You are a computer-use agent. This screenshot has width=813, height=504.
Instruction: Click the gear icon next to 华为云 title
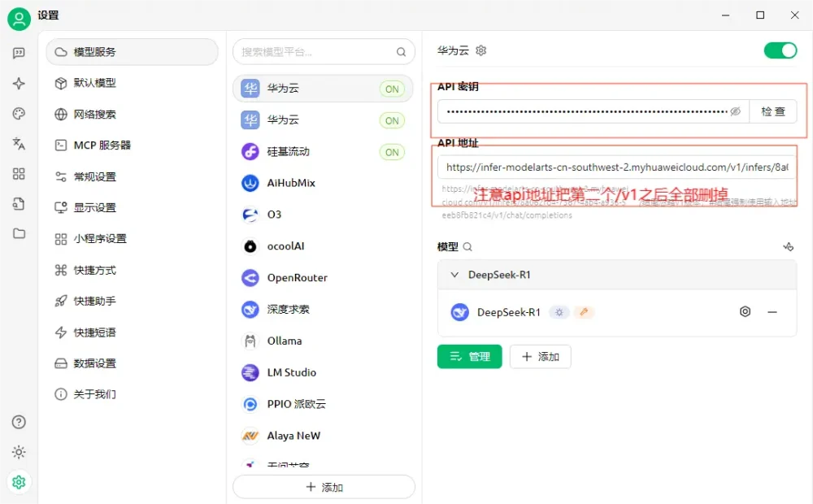[x=481, y=50]
